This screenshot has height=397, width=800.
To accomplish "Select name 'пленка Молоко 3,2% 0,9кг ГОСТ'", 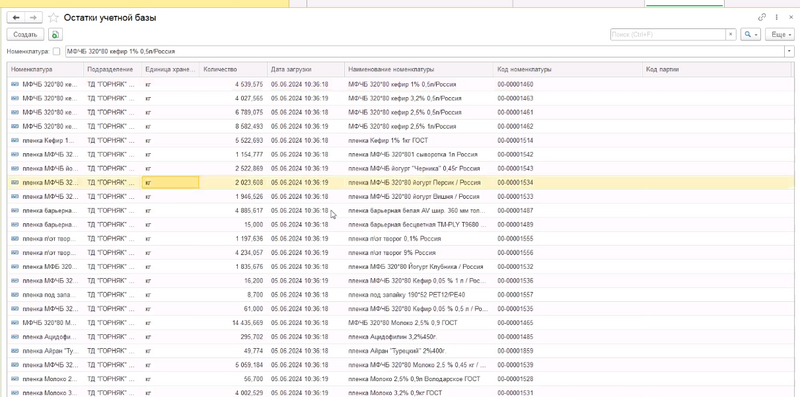I will (395, 393).
